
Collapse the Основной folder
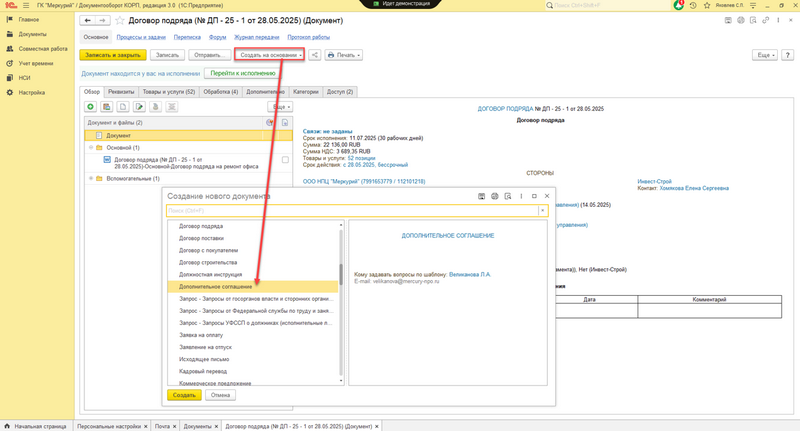[90, 147]
